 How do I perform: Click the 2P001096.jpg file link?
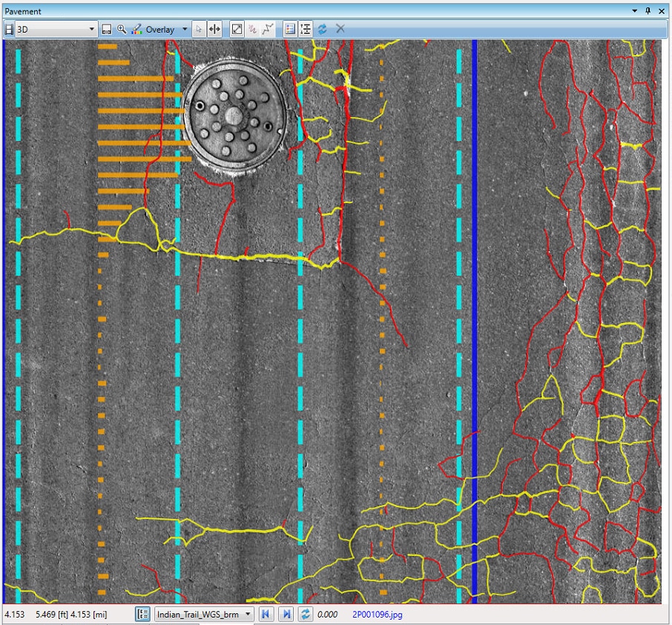click(x=377, y=615)
